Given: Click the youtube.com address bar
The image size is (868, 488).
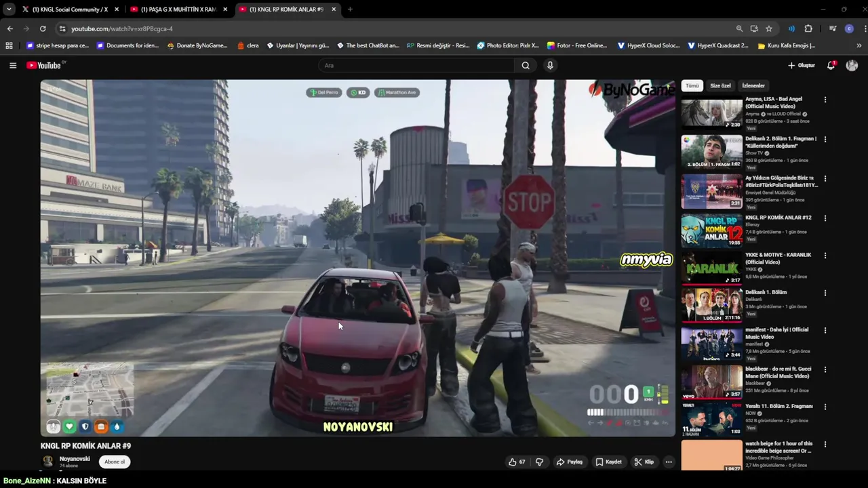Looking at the screenshot, I should coord(400,28).
